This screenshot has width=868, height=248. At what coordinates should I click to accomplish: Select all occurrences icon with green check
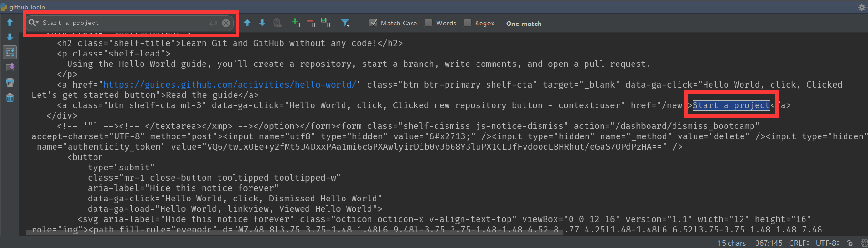[326, 23]
